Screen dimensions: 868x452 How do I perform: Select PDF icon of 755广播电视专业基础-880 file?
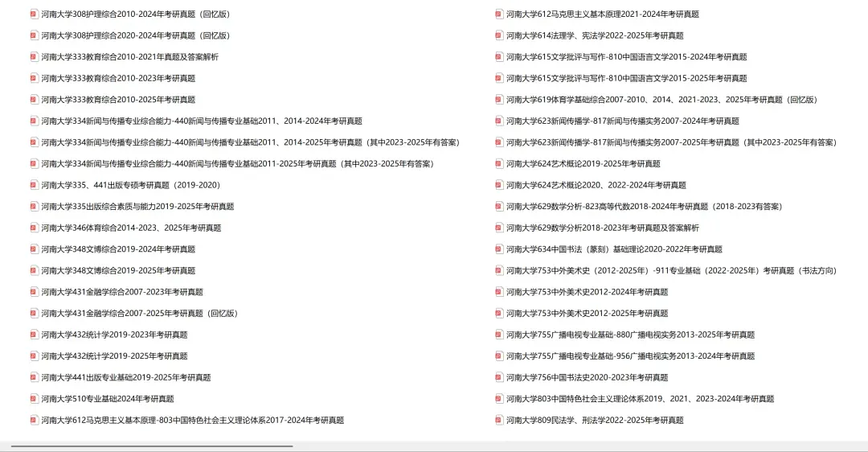[499, 335]
